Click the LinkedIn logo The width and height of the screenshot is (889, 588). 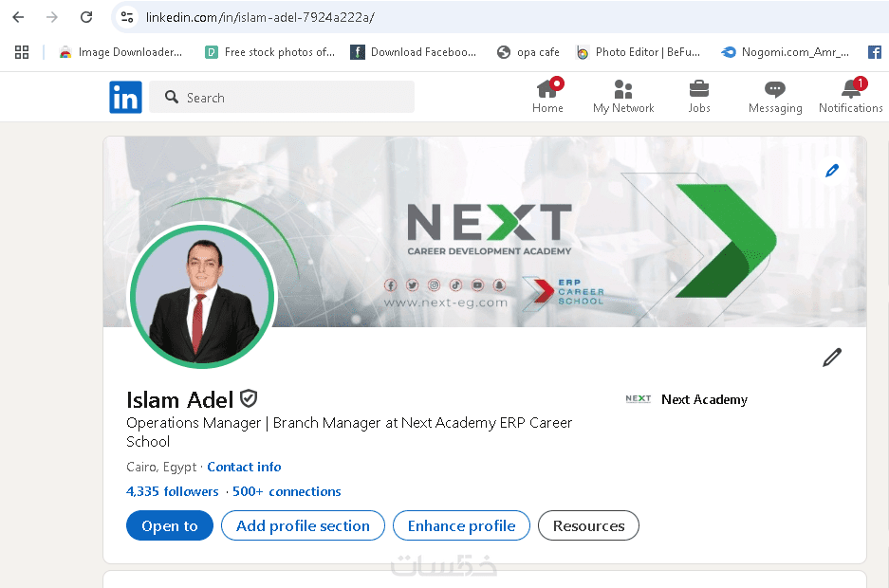point(125,97)
